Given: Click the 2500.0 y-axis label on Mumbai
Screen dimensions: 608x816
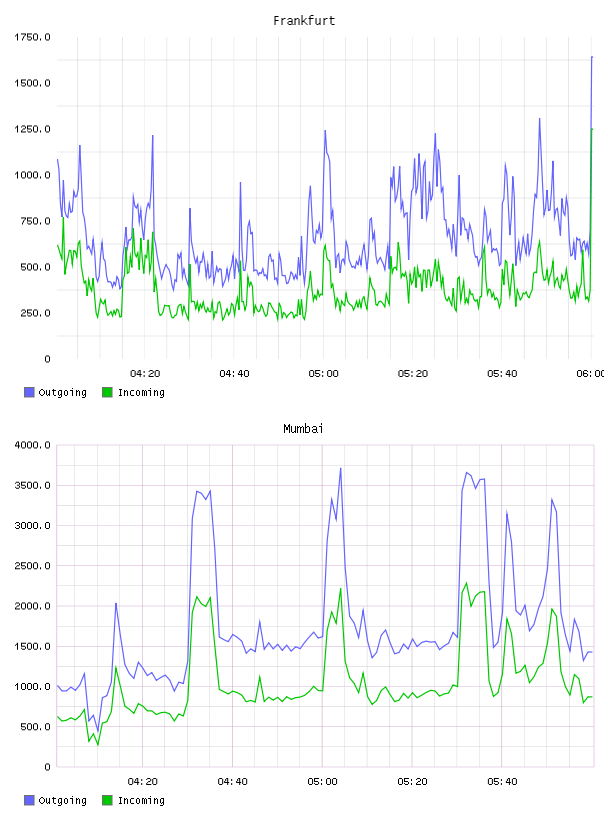Looking at the screenshot, I should coord(32,566).
